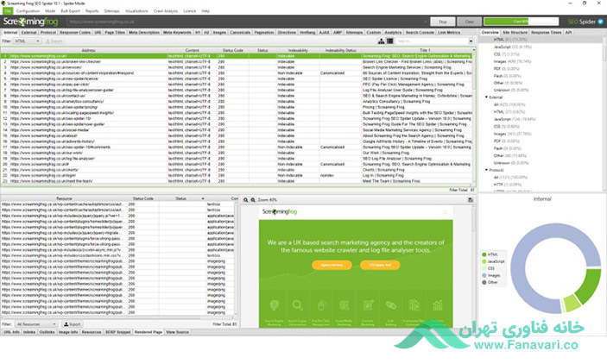Open the Site Structure tab

[515, 33]
